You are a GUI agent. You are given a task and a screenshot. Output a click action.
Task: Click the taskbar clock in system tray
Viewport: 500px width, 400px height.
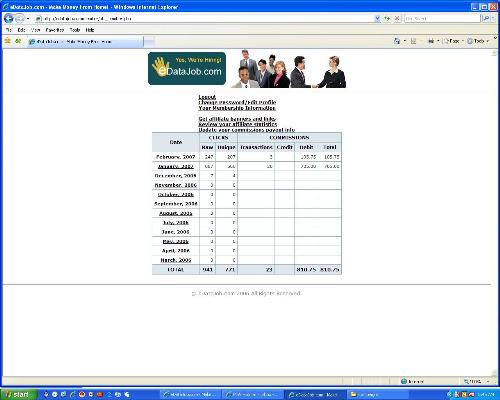click(x=487, y=395)
